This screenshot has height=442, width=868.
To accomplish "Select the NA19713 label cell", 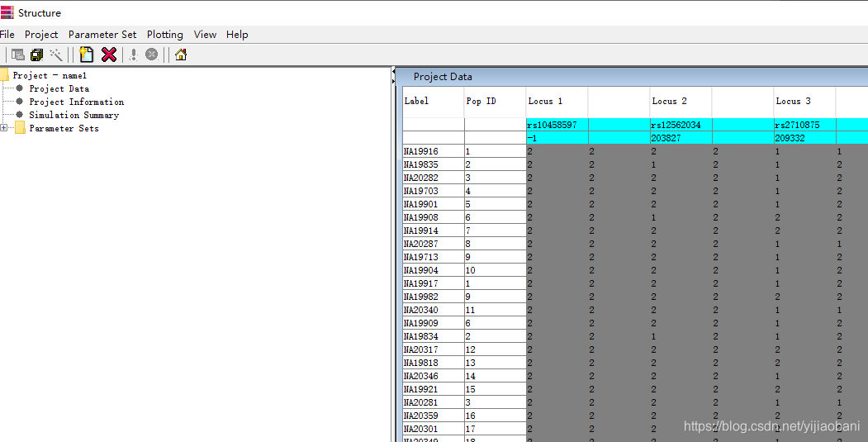I will pyautogui.click(x=434, y=257).
